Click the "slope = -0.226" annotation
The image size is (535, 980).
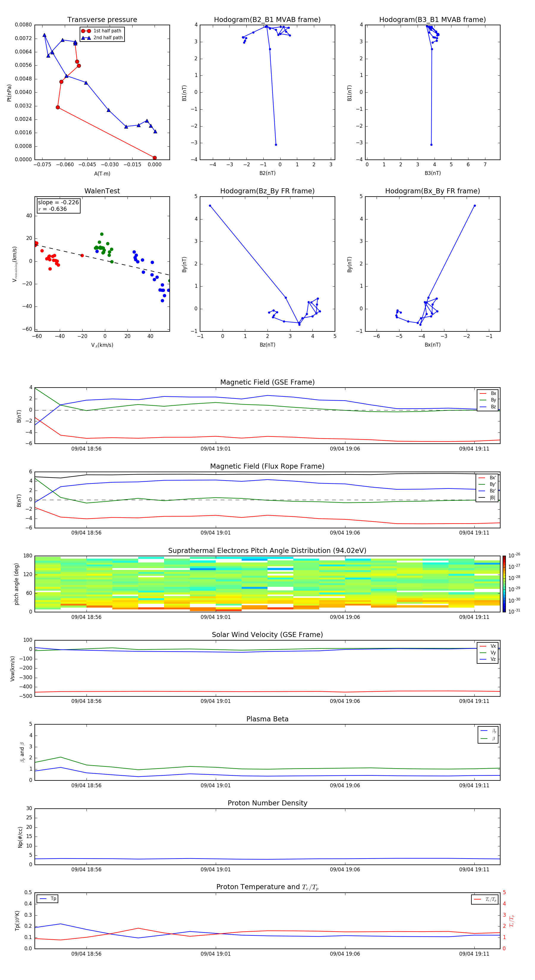(58, 203)
